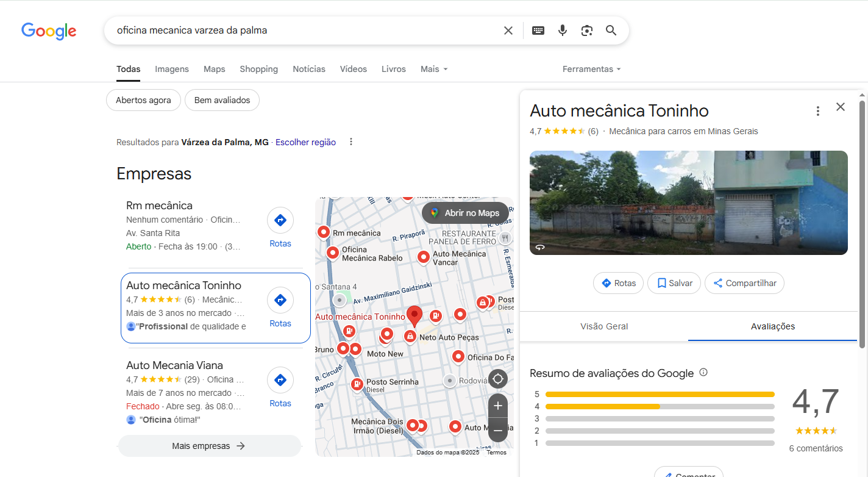
Task: Click the 6 comentários text
Action: (x=816, y=448)
